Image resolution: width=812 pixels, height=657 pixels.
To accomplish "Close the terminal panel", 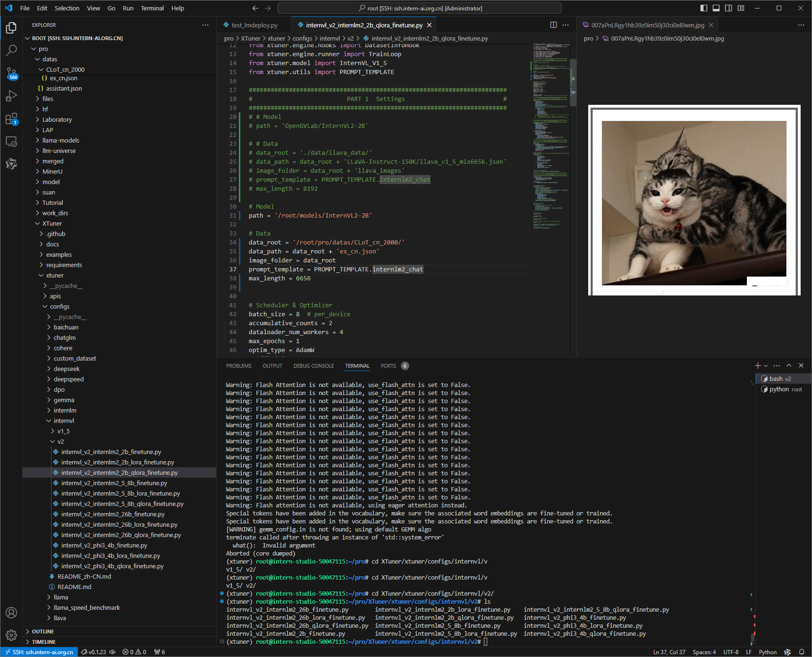I will point(801,366).
